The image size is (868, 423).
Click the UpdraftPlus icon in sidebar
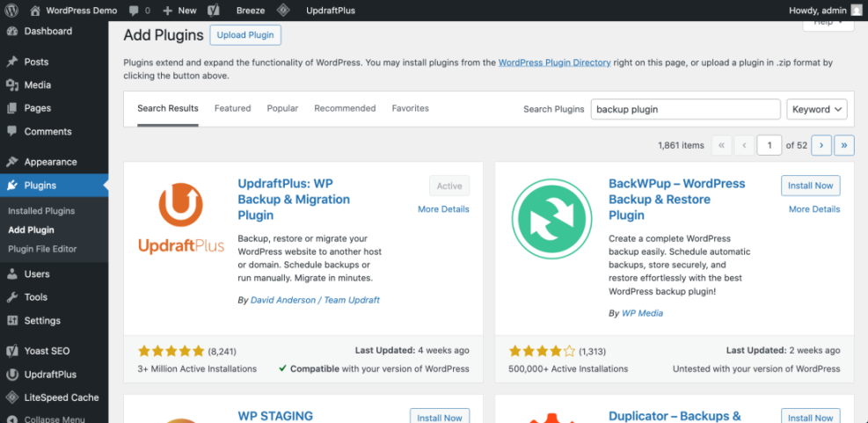pyautogui.click(x=12, y=375)
